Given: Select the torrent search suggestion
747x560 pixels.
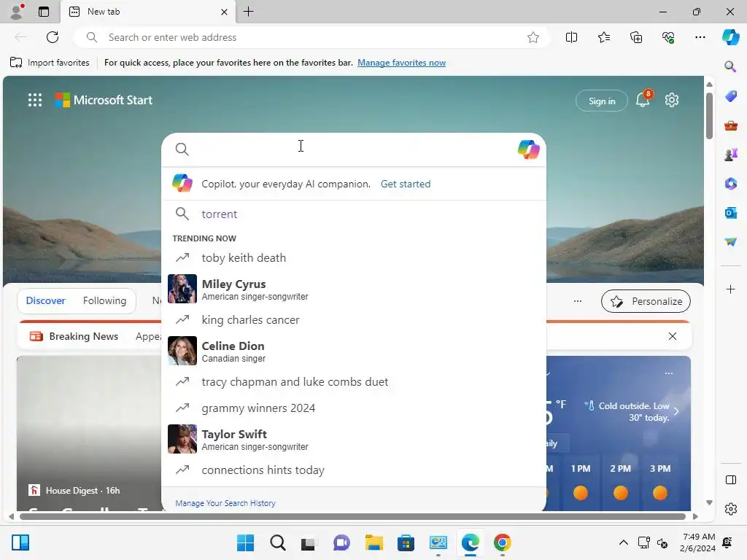Looking at the screenshot, I should pos(354,214).
